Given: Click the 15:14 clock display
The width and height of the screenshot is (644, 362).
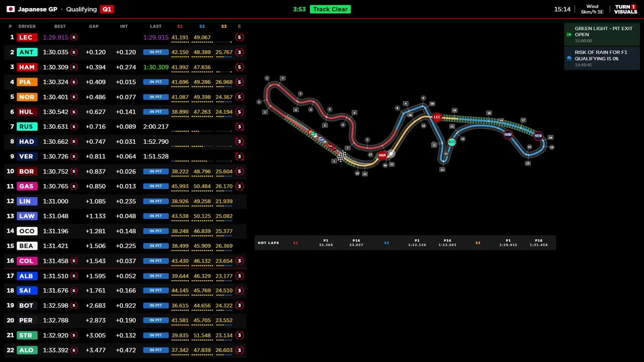Looking at the screenshot, I should 562,9.
